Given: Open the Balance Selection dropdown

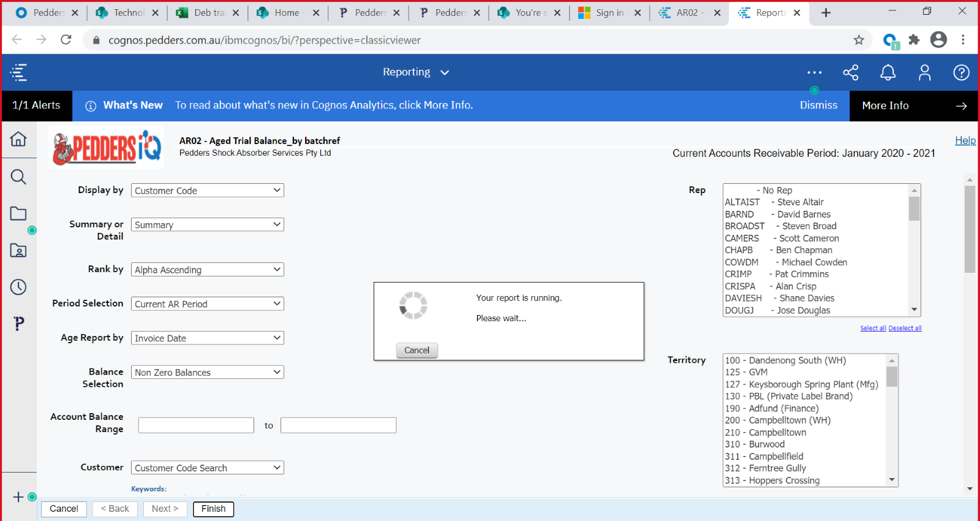Looking at the screenshot, I should click(208, 373).
